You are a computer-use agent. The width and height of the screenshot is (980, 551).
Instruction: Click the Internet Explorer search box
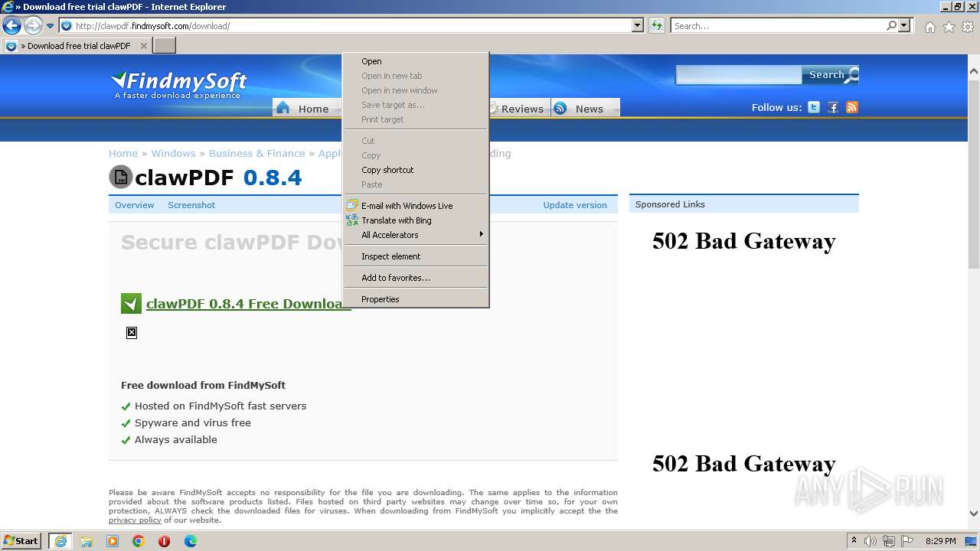click(x=779, y=26)
